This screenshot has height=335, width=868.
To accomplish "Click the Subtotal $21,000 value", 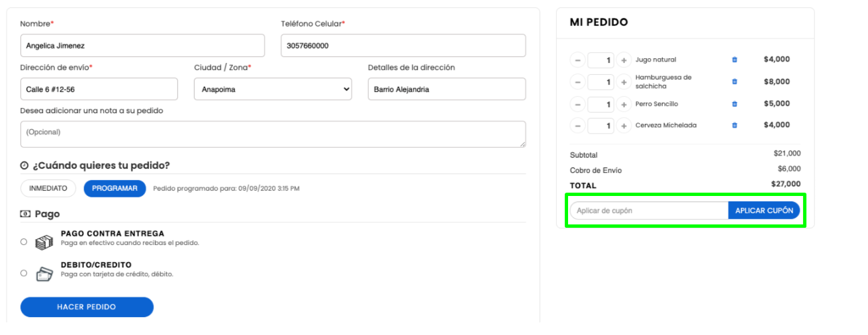I will coord(787,154).
